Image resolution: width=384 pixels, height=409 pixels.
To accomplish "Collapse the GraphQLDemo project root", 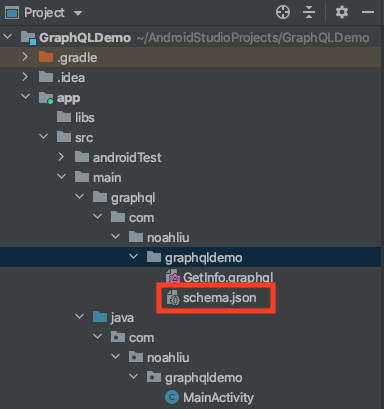I will click(8, 37).
